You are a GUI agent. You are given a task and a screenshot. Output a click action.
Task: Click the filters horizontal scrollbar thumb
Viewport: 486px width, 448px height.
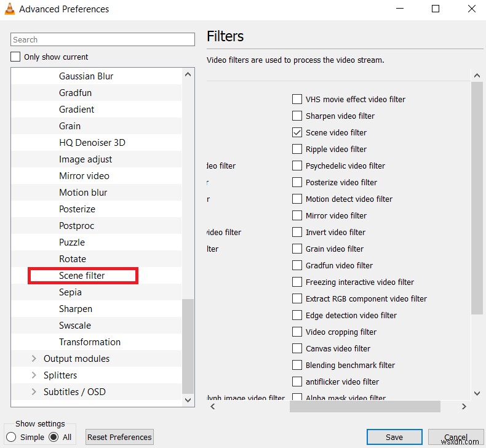coord(365,407)
